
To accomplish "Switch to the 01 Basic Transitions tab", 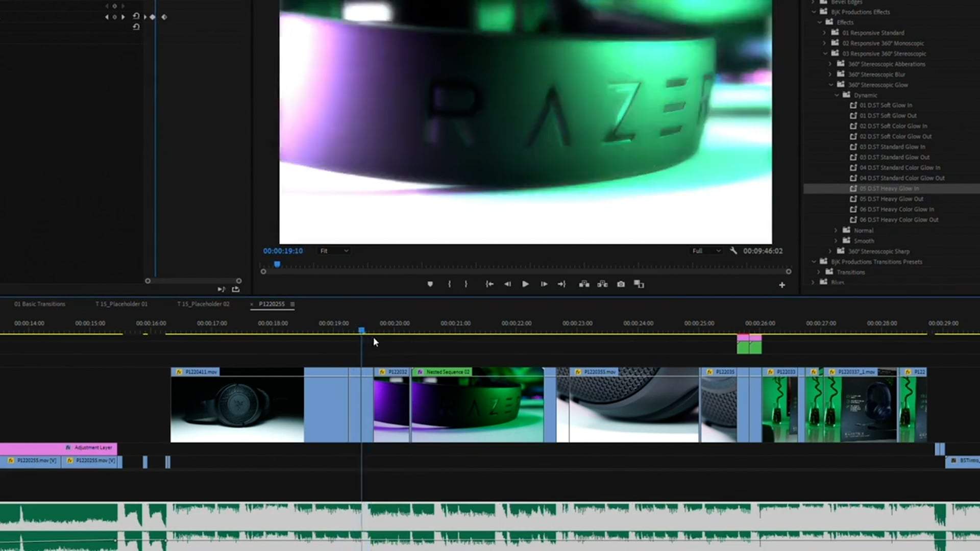I will pyautogui.click(x=40, y=304).
